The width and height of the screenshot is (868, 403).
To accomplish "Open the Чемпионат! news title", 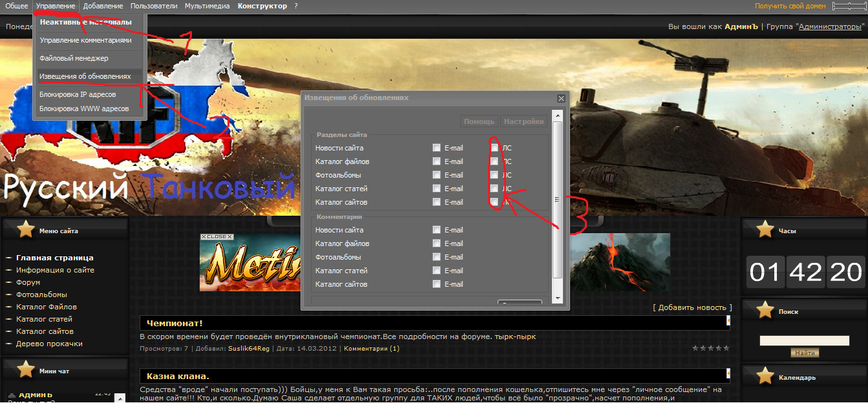I will tap(175, 323).
